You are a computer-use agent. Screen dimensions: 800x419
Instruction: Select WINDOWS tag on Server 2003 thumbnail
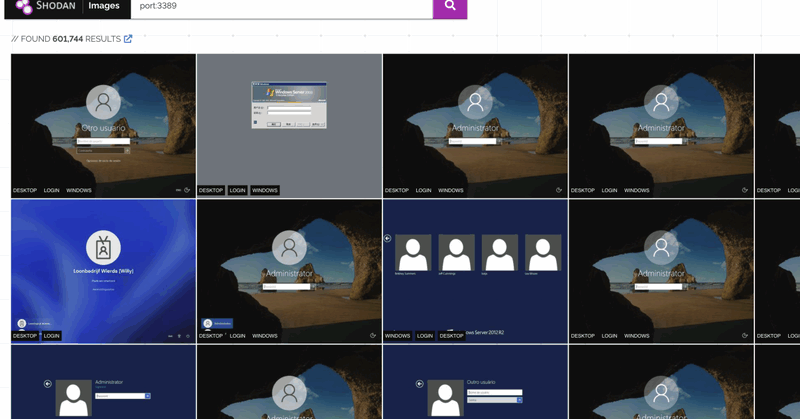pos(265,190)
